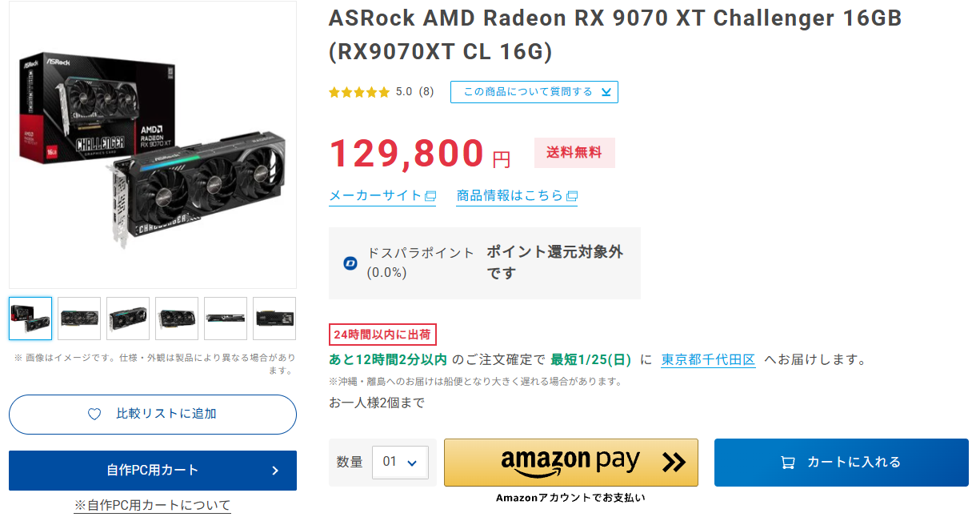Screen dimensions: 980x517
Task: Open the 東京都千代田区 delivery location link
Action: (x=708, y=360)
